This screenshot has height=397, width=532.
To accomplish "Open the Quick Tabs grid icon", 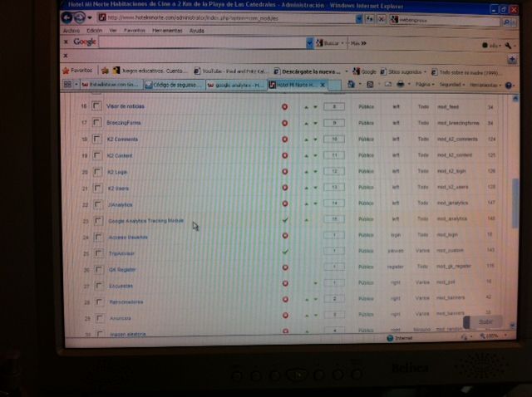I will [67, 85].
